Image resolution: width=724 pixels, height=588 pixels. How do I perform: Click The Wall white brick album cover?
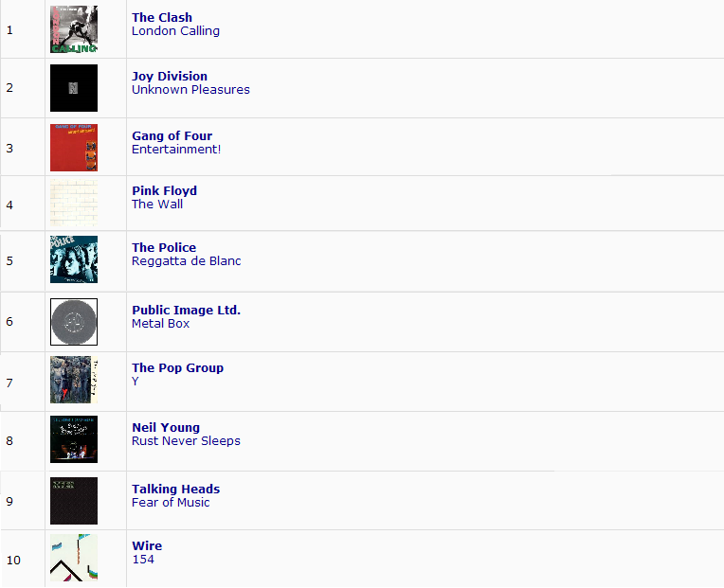coord(74,203)
